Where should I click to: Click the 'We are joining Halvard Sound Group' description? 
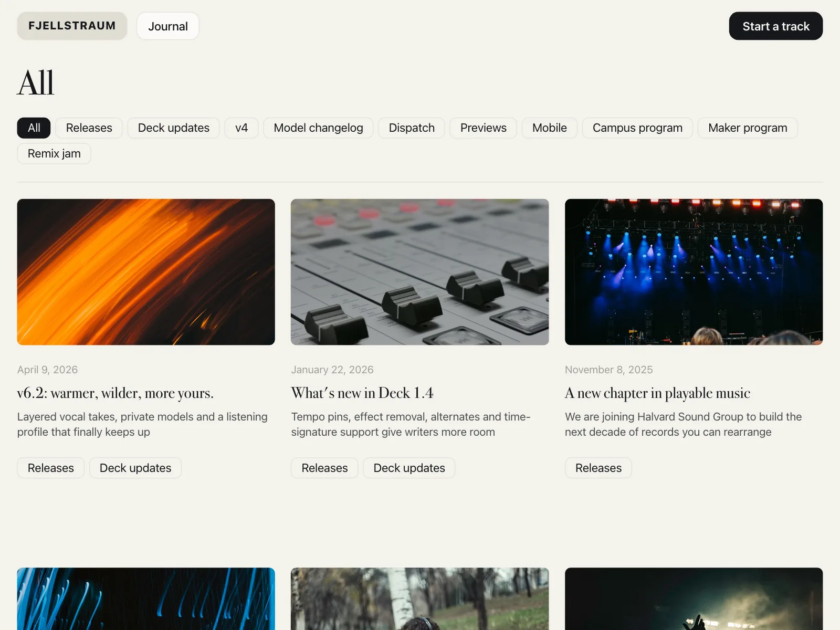tap(684, 424)
